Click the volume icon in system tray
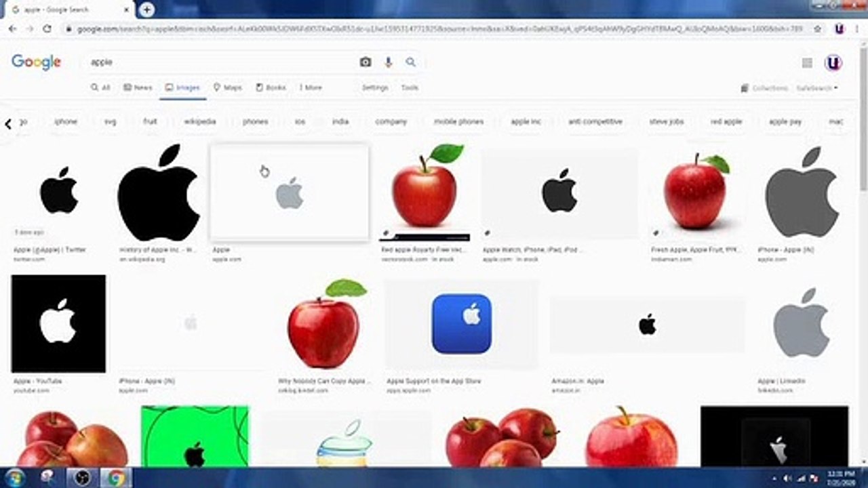This screenshot has width=868, height=488. tap(787, 479)
